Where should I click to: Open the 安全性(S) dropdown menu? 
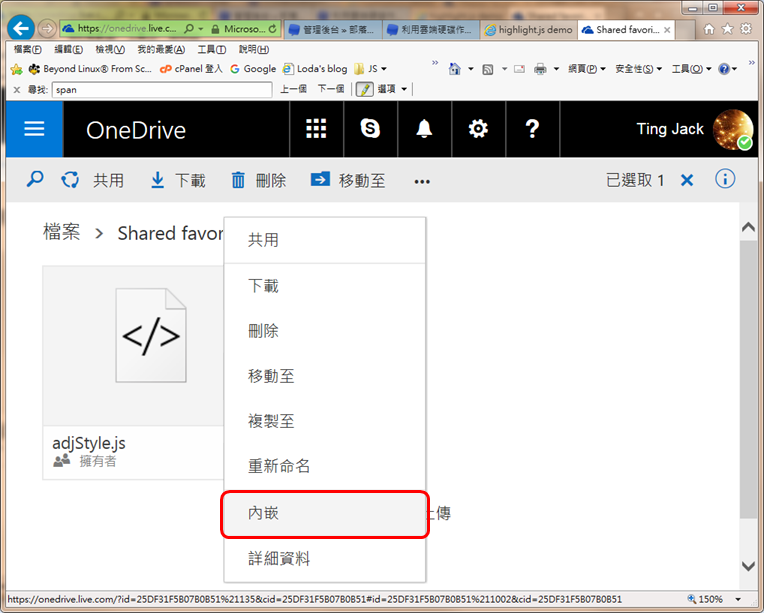click(x=638, y=69)
